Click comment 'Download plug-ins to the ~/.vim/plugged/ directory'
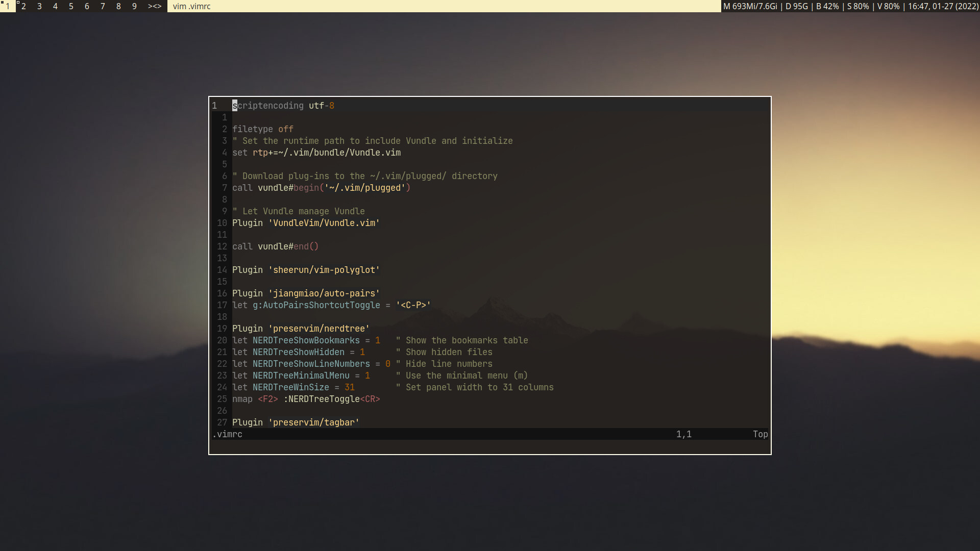Viewport: 980px width, 551px height. coord(370,176)
